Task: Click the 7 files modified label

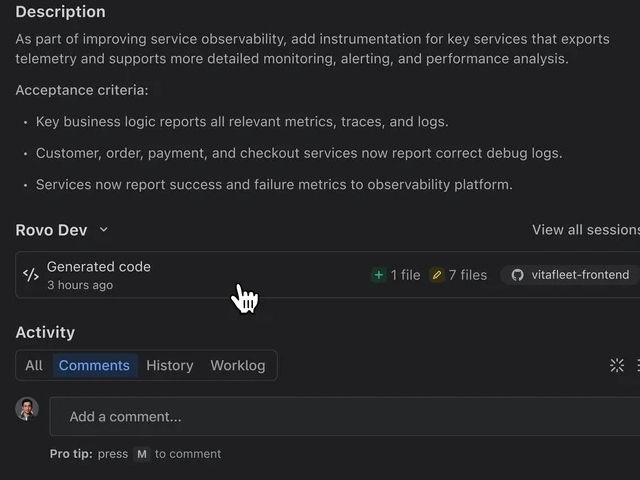Action: coord(467,275)
